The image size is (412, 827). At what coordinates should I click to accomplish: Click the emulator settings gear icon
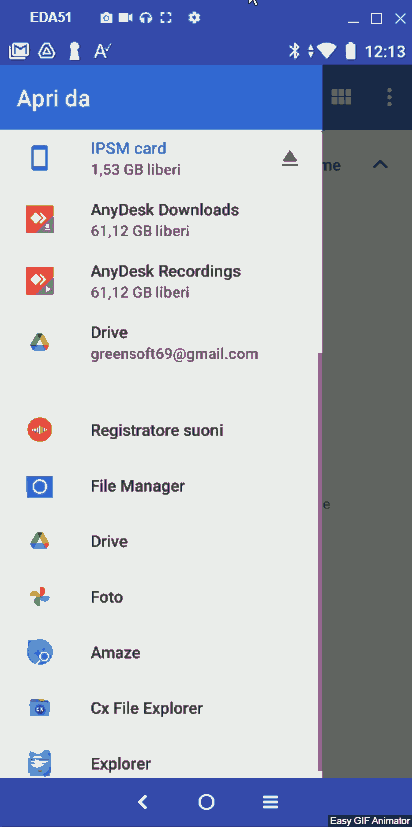point(194,18)
